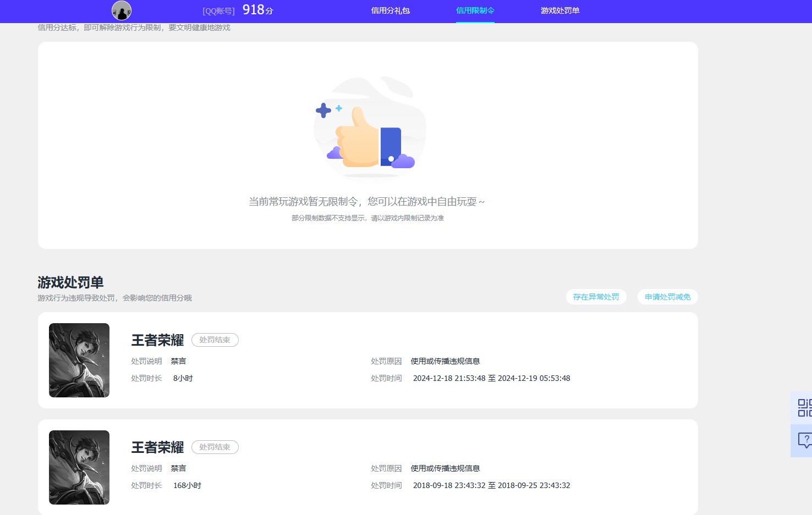The width and height of the screenshot is (812, 515).
Task: Click 信用分达标 restriction hint text
Action: tap(134, 27)
